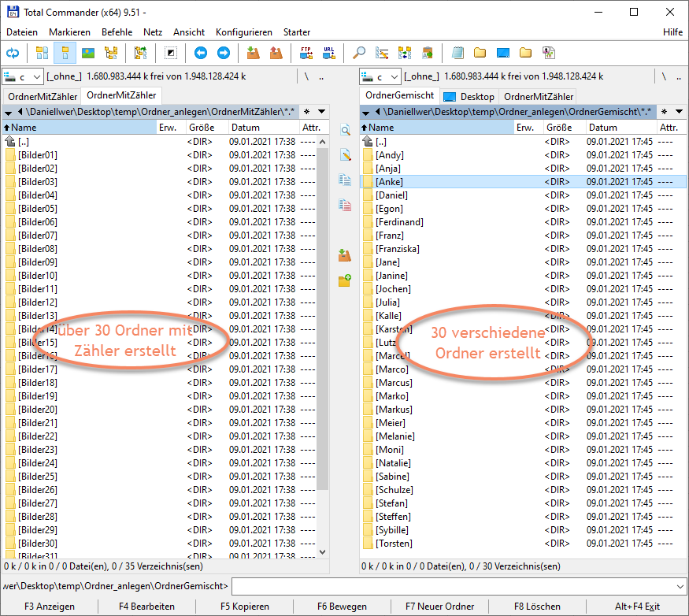Click the pack files toolbar icon
Image resolution: width=689 pixels, height=616 pixels.
[x=253, y=54]
